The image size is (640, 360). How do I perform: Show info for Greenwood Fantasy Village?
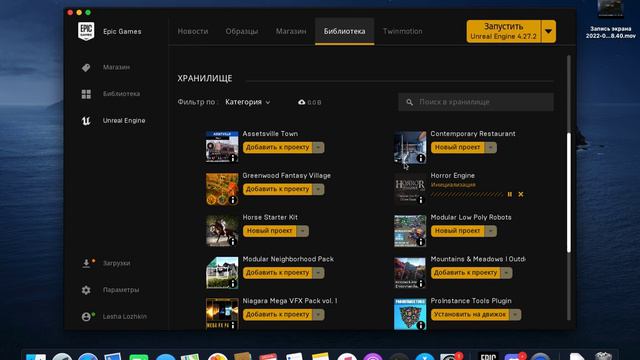(x=233, y=200)
